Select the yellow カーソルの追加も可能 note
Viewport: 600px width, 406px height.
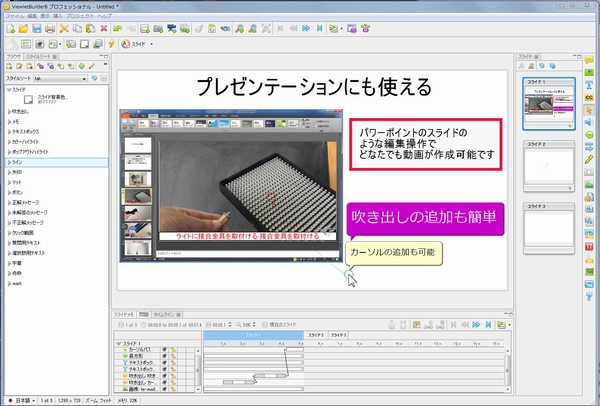[x=394, y=253]
